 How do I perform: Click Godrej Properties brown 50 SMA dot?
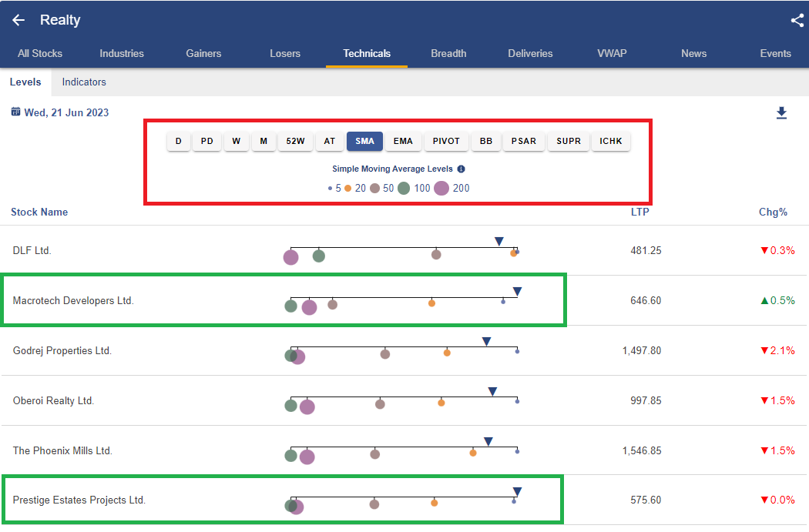pos(385,354)
